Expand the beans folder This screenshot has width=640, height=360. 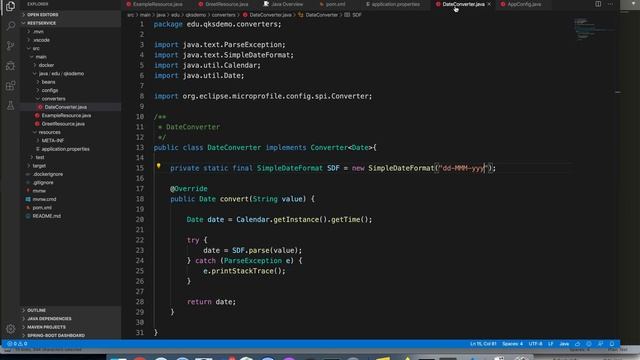point(48,82)
